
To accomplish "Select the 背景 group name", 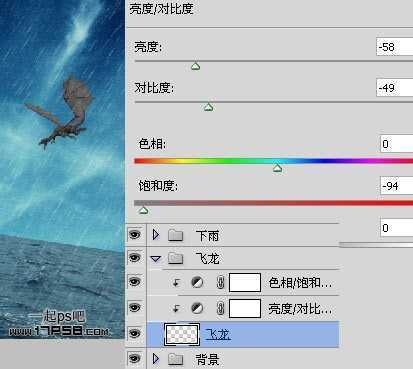I will point(207,360).
